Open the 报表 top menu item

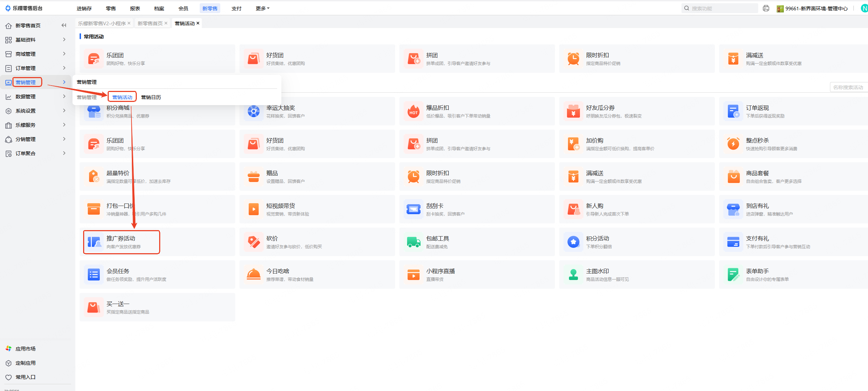[x=135, y=8]
